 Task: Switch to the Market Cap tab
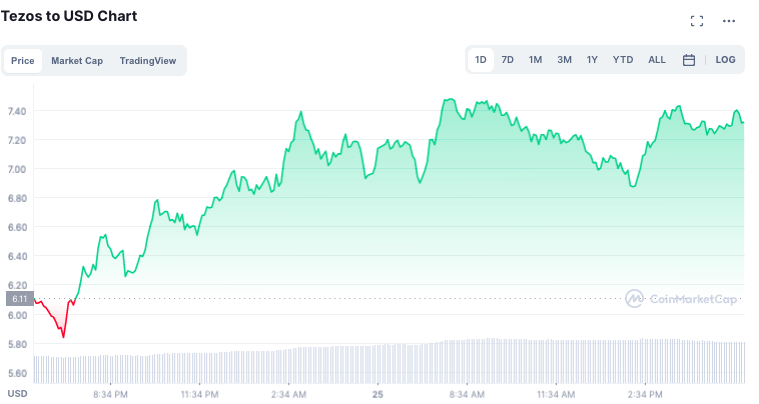click(77, 61)
